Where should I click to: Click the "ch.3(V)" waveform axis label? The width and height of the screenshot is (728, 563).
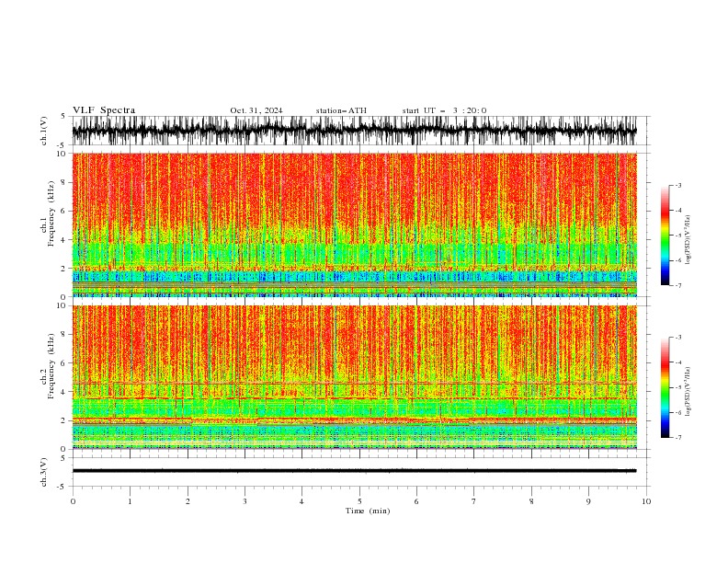click(x=44, y=472)
